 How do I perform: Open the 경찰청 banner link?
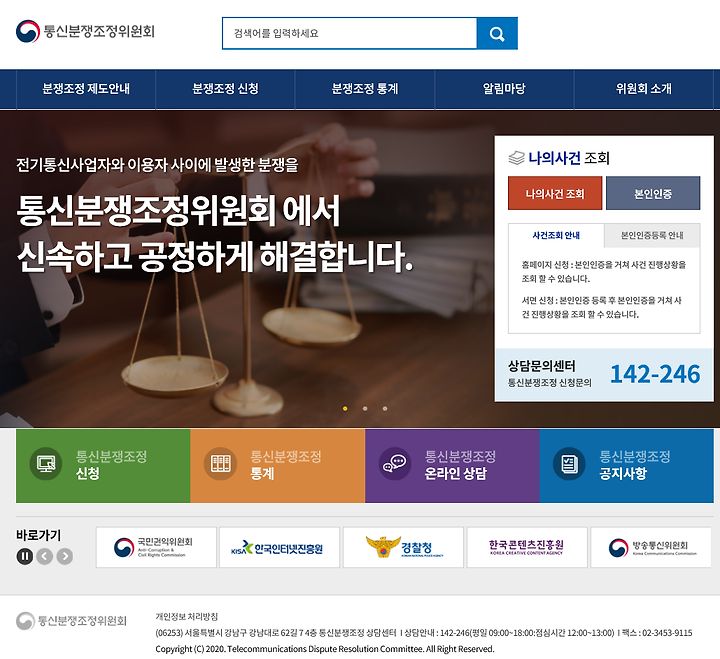click(403, 547)
